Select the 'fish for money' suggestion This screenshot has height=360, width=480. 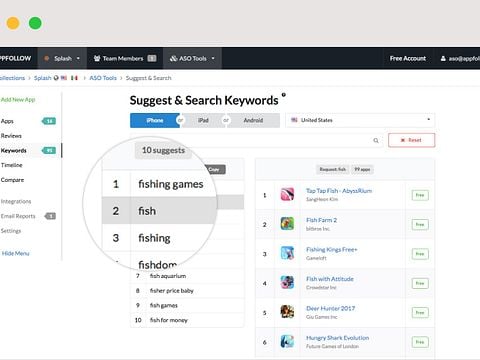(169, 320)
